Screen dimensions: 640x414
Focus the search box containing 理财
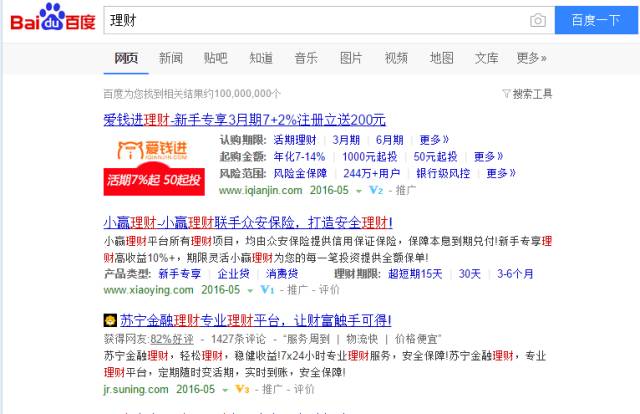(x=329, y=20)
